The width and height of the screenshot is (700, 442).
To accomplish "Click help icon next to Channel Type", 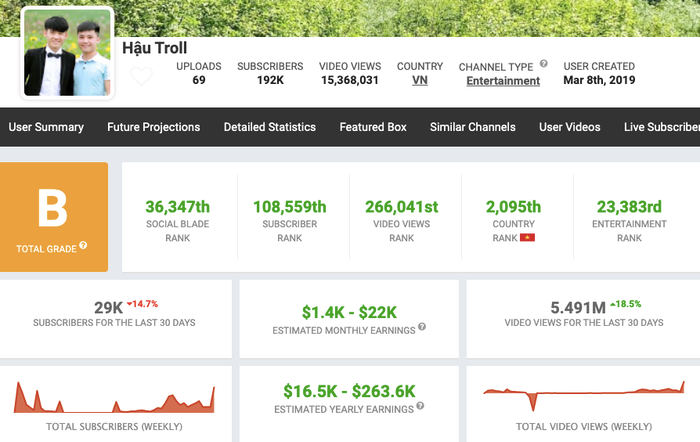I will coord(544,64).
